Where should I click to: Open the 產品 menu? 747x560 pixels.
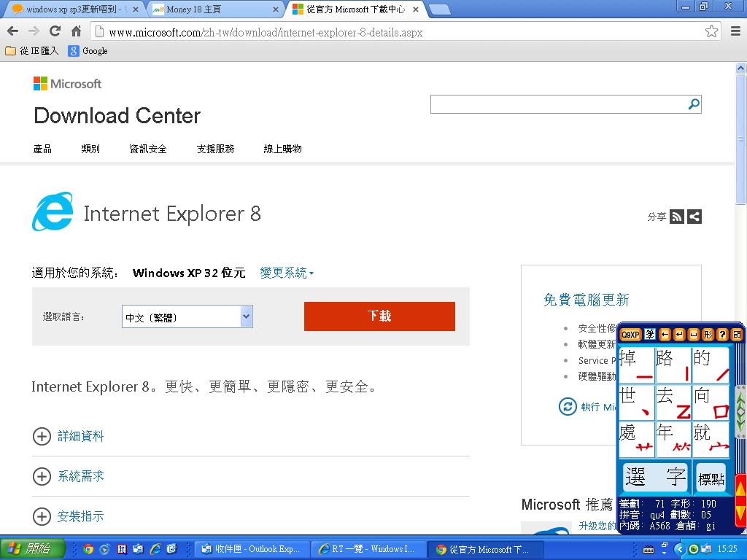tap(42, 149)
